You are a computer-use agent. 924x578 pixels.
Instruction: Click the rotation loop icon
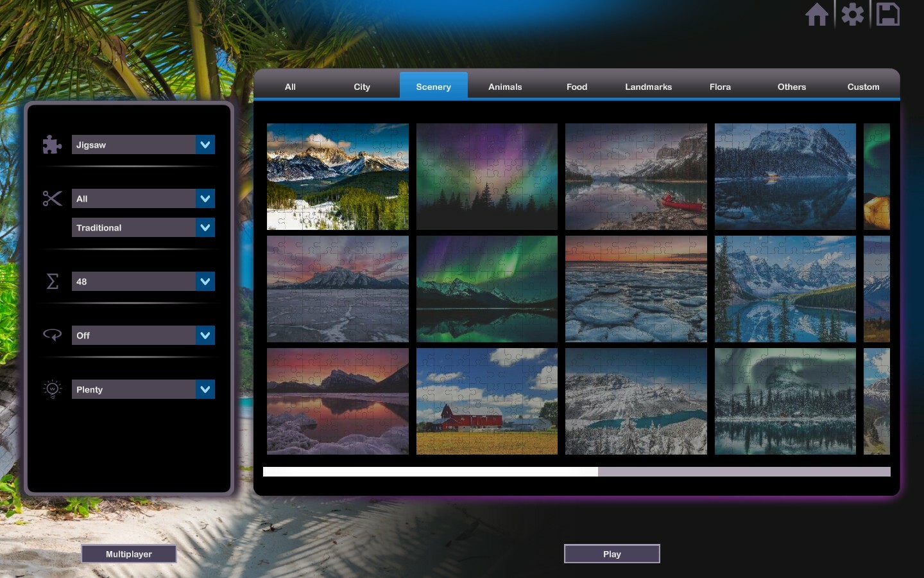(51, 335)
